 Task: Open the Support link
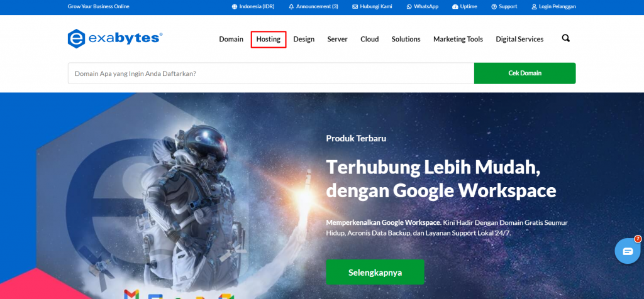point(508,6)
